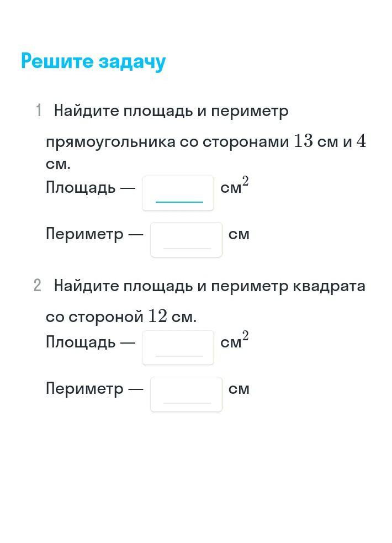Click the perimeter input field for the rectangle
The image size is (392, 543).
(x=186, y=239)
